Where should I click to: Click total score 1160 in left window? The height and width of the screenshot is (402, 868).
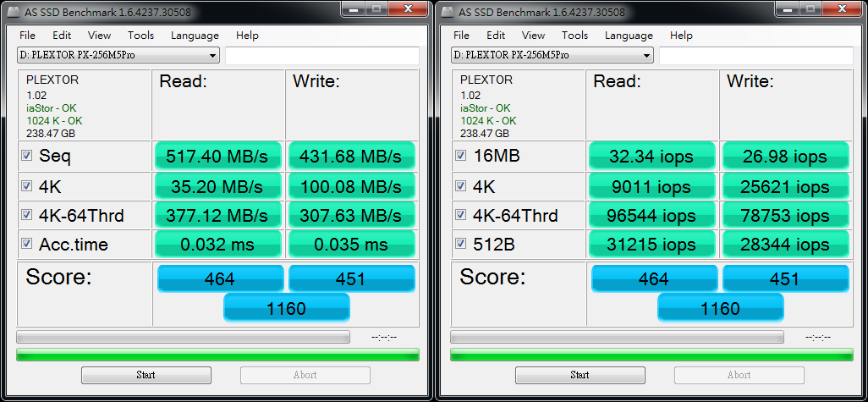(x=286, y=308)
